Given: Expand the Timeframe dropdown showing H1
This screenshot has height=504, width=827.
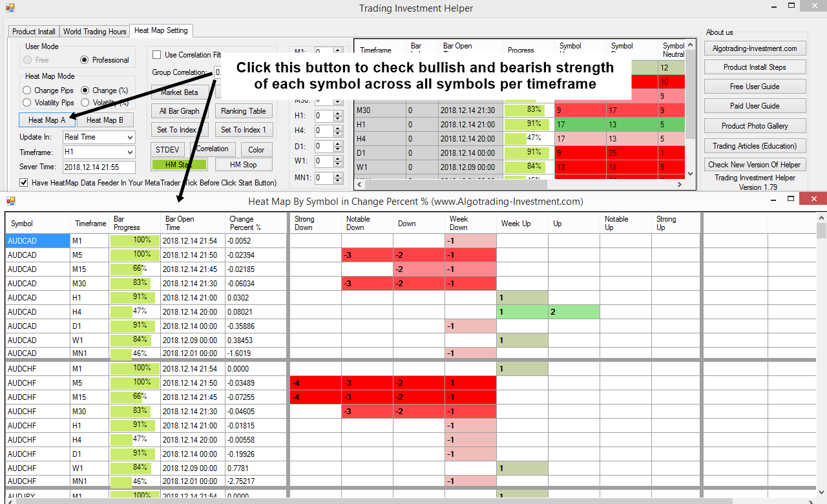Looking at the screenshot, I should (x=130, y=152).
